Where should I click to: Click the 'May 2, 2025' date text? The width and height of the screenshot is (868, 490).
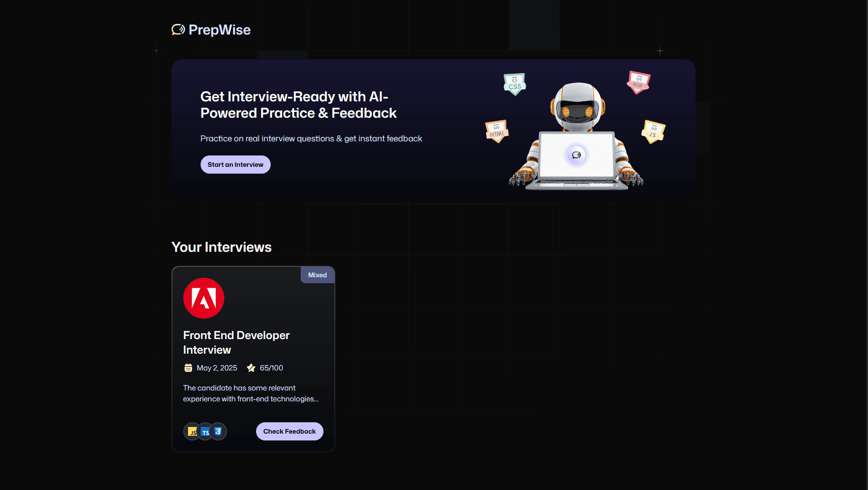217,368
